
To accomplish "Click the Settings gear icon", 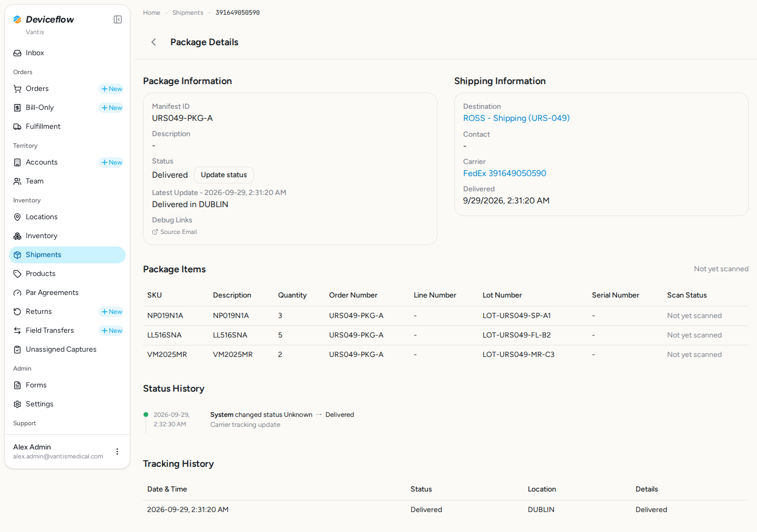I will [x=17, y=404].
